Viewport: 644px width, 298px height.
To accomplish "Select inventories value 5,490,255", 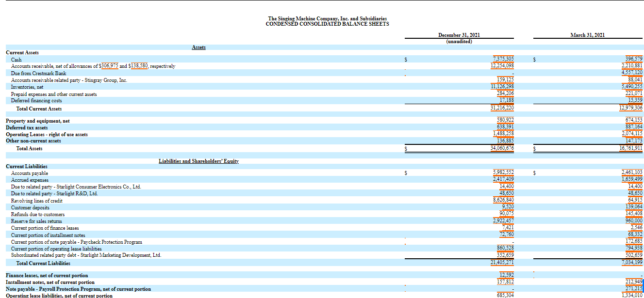I will tap(632, 86).
